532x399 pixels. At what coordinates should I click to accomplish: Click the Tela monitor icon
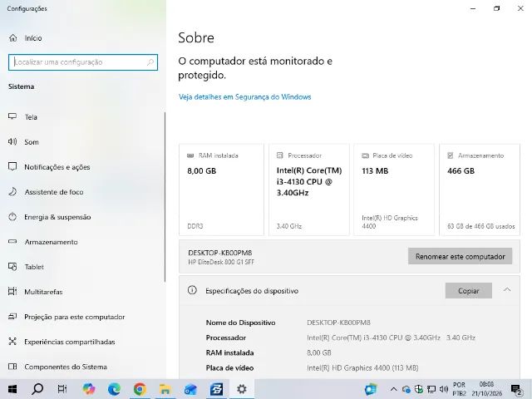tap(12, 116)
